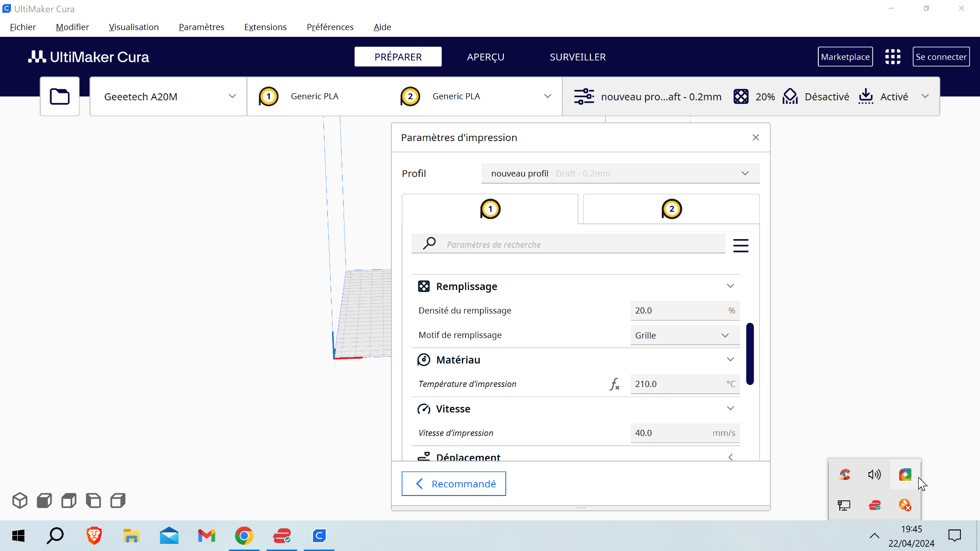Image resolution: width=980 pixels, height=551 pixels.
Task: Expand the Déplacement section
Action: point(730,457)
